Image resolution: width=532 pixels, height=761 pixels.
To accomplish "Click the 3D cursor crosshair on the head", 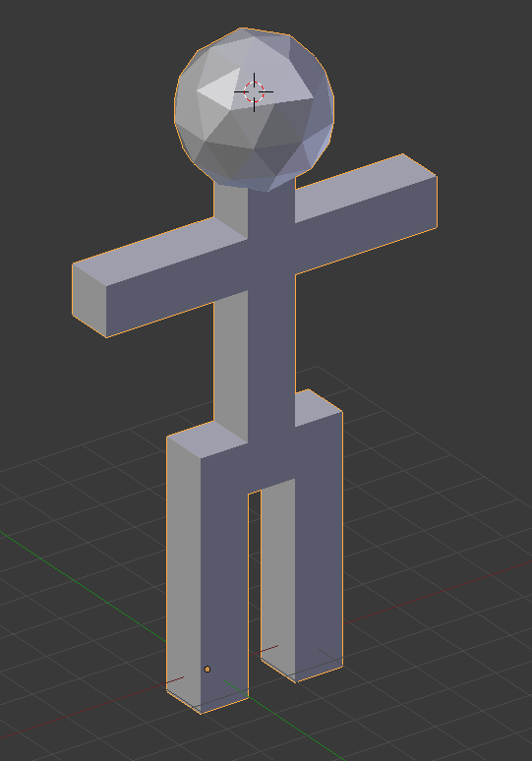I will click(x=254, y=91).
